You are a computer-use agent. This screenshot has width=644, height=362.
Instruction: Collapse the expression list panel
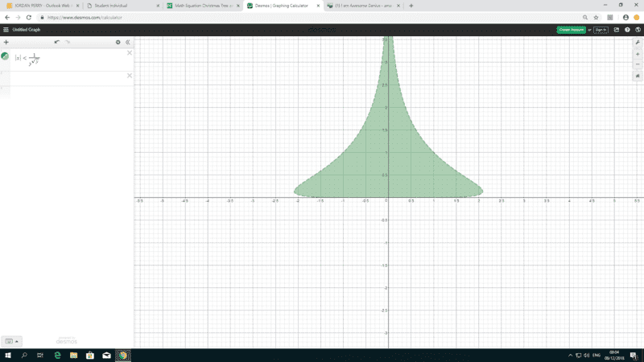click(127, 42)
